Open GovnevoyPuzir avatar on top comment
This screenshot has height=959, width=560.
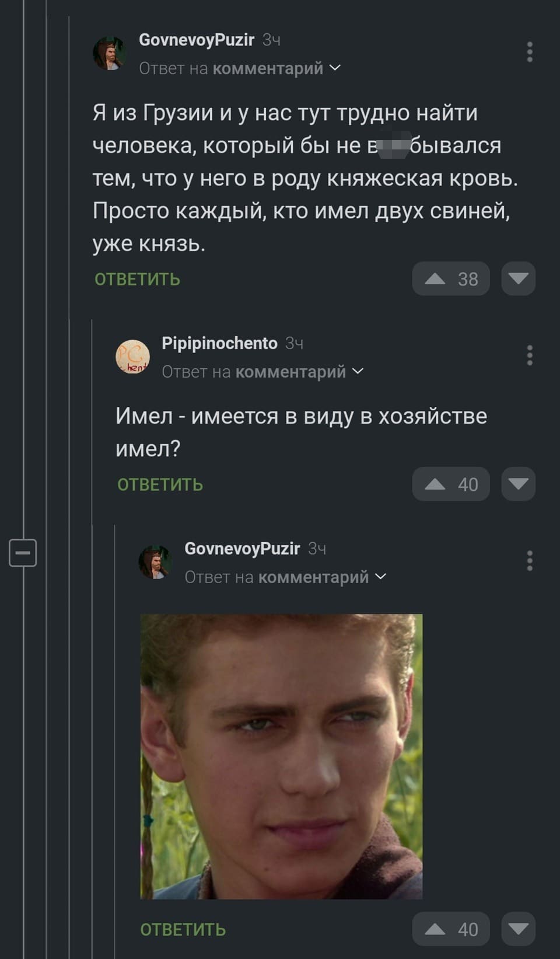point(110,53)
